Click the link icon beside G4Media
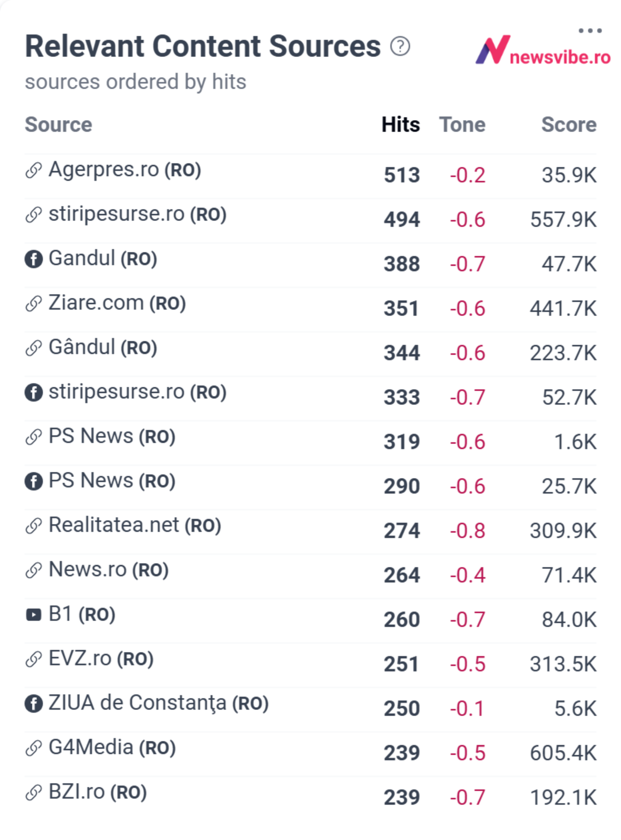 click(34, 748)
